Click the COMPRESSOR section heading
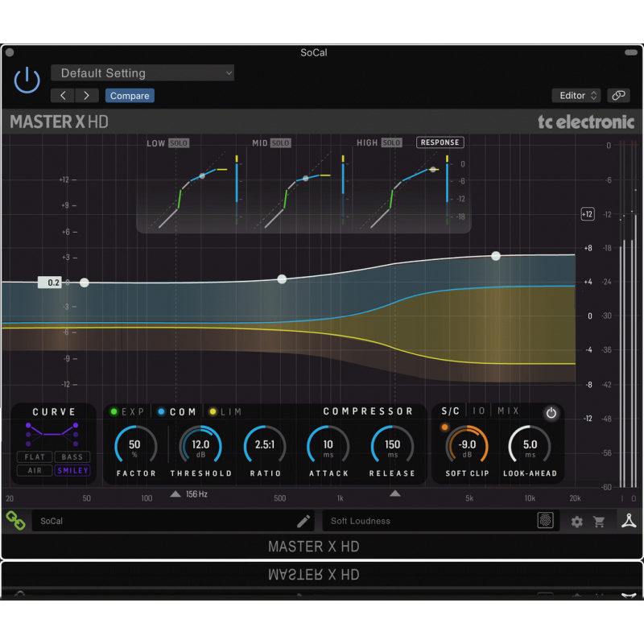 368,411
